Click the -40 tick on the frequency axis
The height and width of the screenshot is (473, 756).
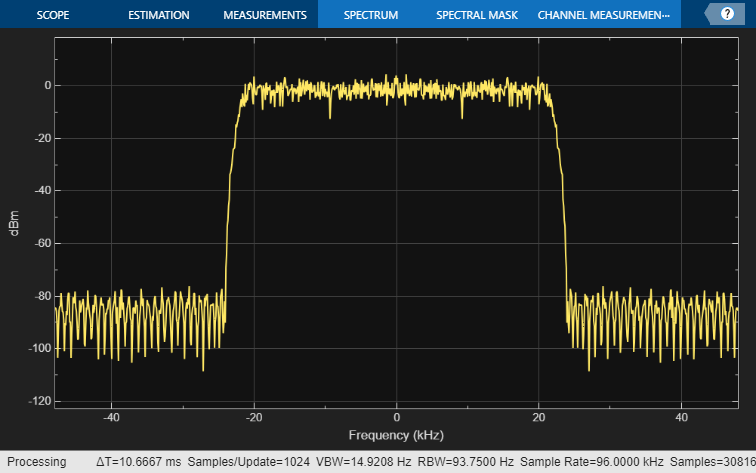click(111, 417)
